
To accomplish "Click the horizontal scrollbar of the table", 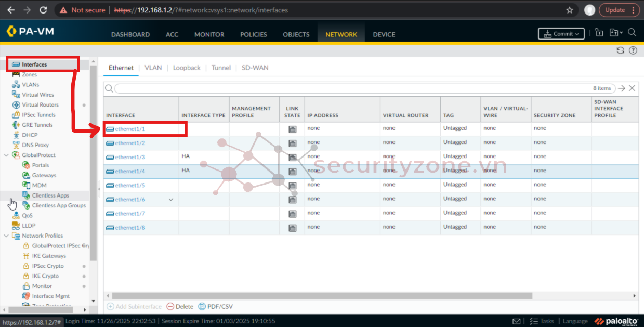I will 318,296.
